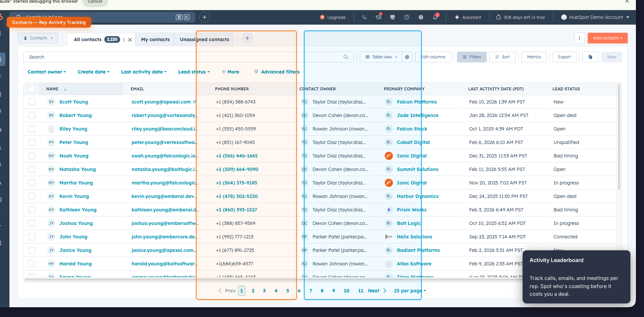
Task: Click the copy view icon button
Action: click(590, 57)
